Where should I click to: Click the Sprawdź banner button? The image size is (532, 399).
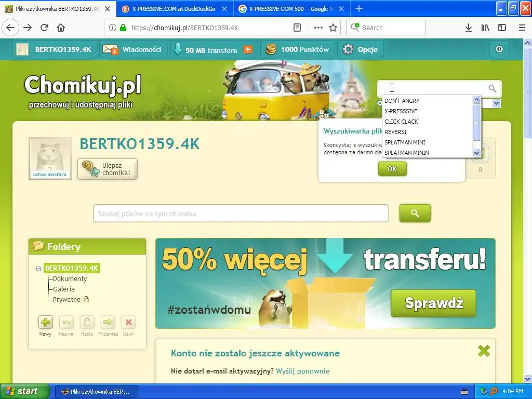434,303
